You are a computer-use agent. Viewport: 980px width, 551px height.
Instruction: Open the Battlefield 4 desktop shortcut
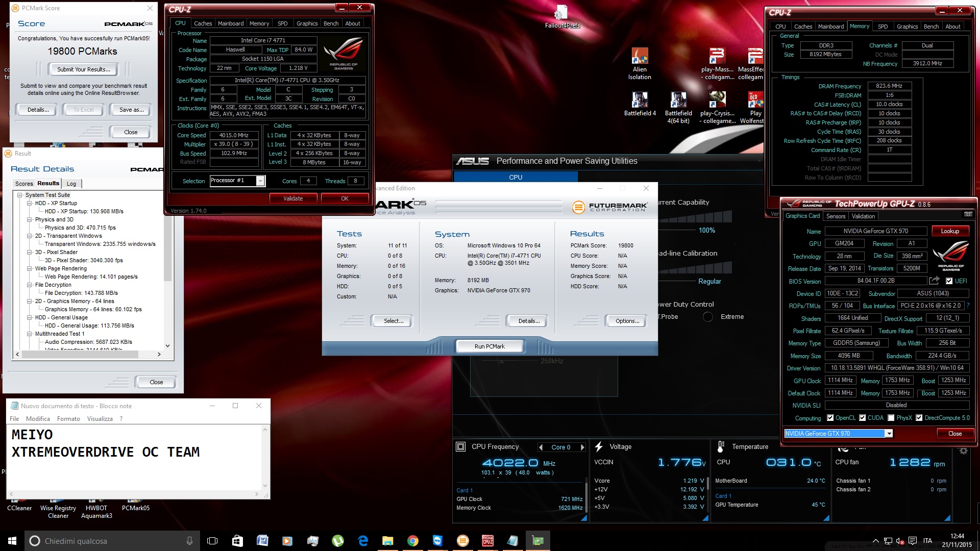[640, 104]
